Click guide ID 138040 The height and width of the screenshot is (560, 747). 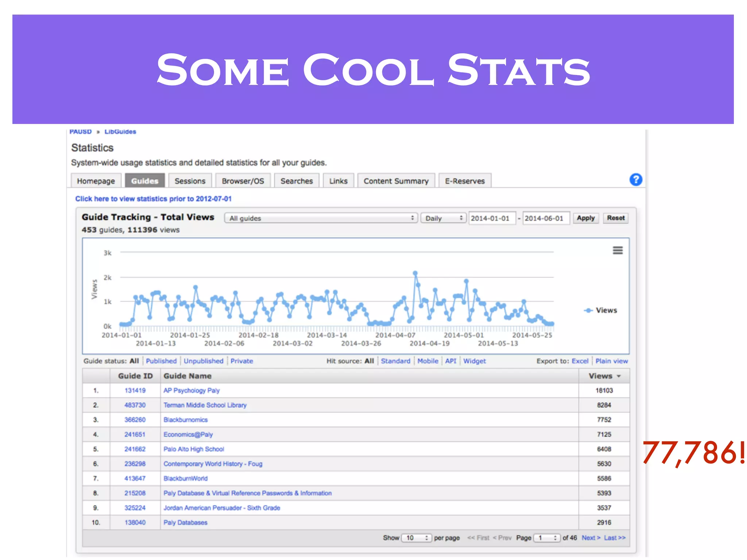(135, 522)
